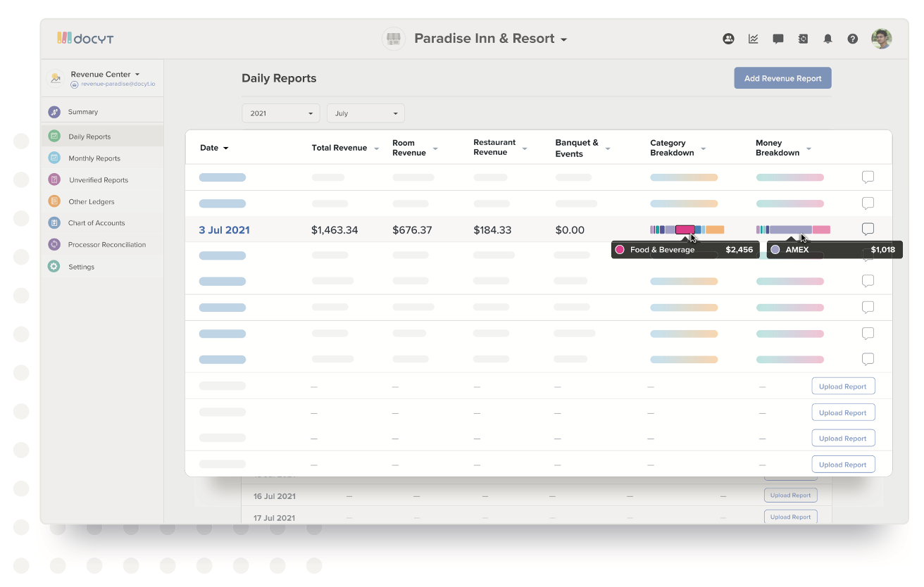Click the Summary sidebar icon
Viewport: 924px width, 587px height.
coord(54,112)
